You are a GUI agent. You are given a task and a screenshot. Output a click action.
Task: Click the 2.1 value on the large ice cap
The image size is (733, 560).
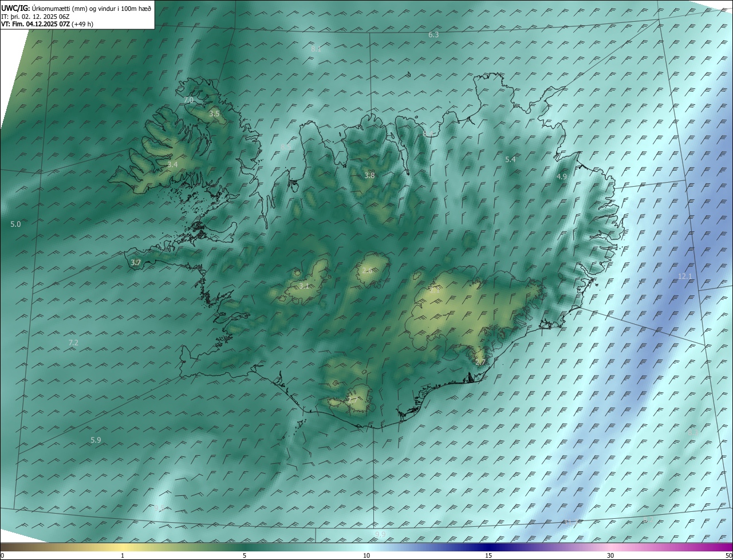[434, 290]
